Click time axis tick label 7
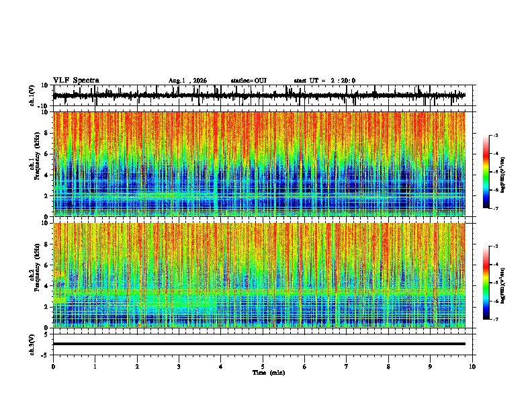 [347, 367]
